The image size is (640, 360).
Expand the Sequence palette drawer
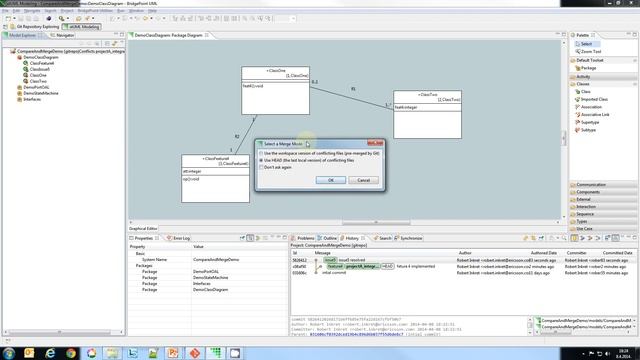coord(603,214)
